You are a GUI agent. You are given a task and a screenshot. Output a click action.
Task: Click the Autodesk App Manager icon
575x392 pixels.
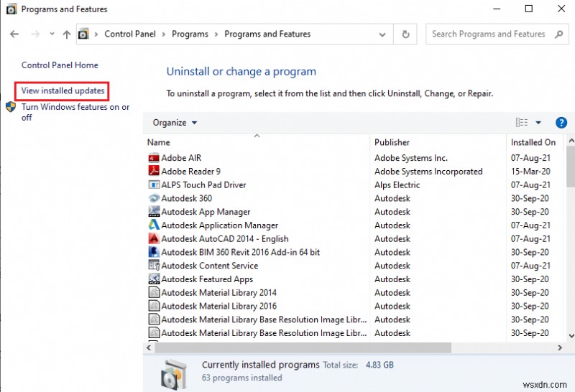pyautogui.click(x=154, y=212)
